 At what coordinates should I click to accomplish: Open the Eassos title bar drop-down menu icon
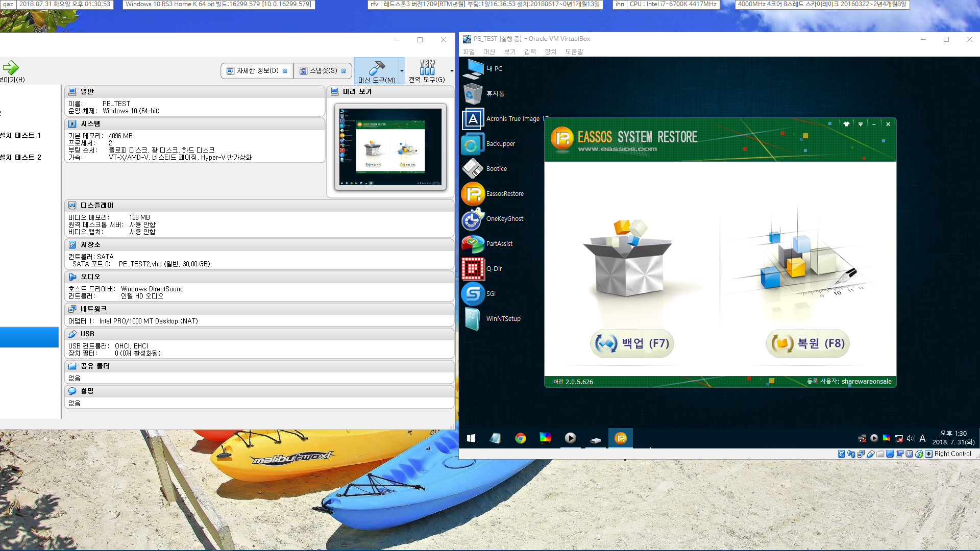tap(861, 124)
